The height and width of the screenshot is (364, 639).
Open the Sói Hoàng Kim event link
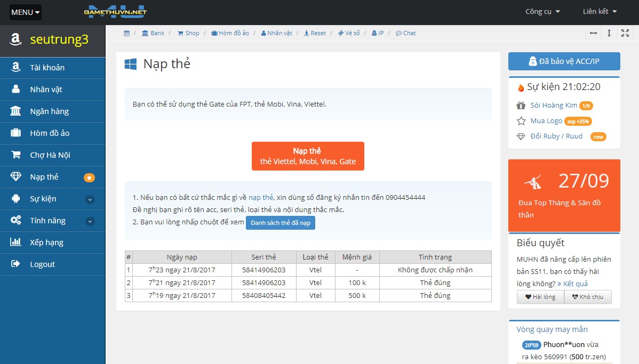pyautogui.click(x=554, y=106)
